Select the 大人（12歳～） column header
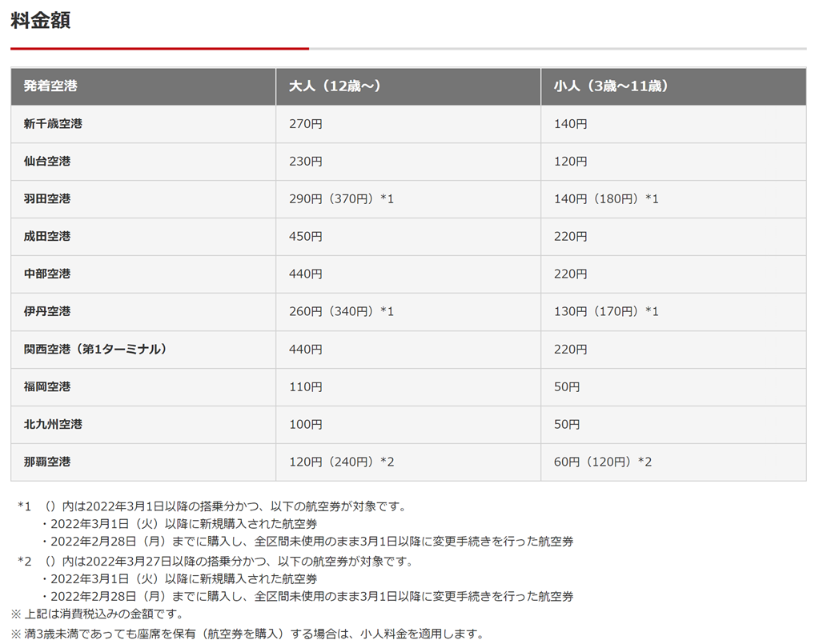This screenshot has width=819, height=644. (335, 86)
